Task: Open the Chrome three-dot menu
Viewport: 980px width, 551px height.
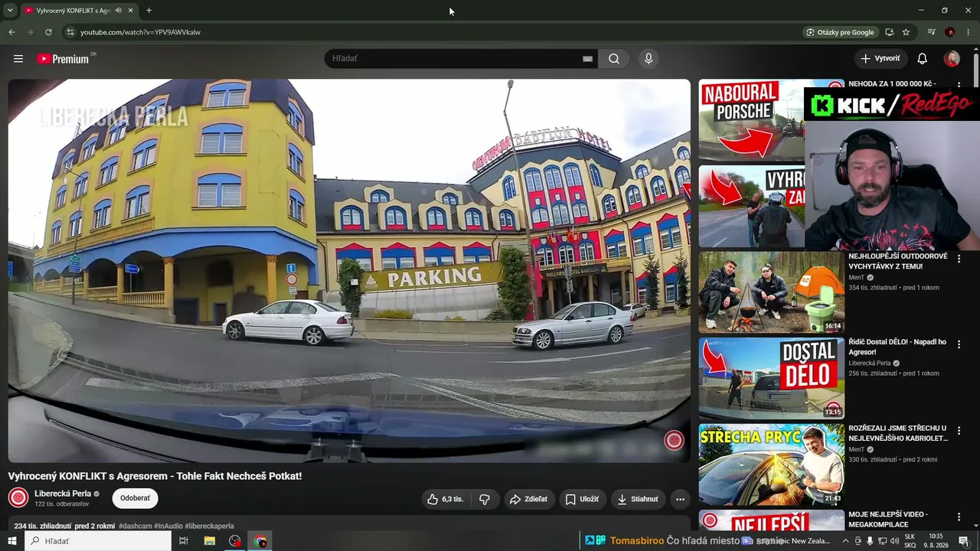Action: pos(969,32)
